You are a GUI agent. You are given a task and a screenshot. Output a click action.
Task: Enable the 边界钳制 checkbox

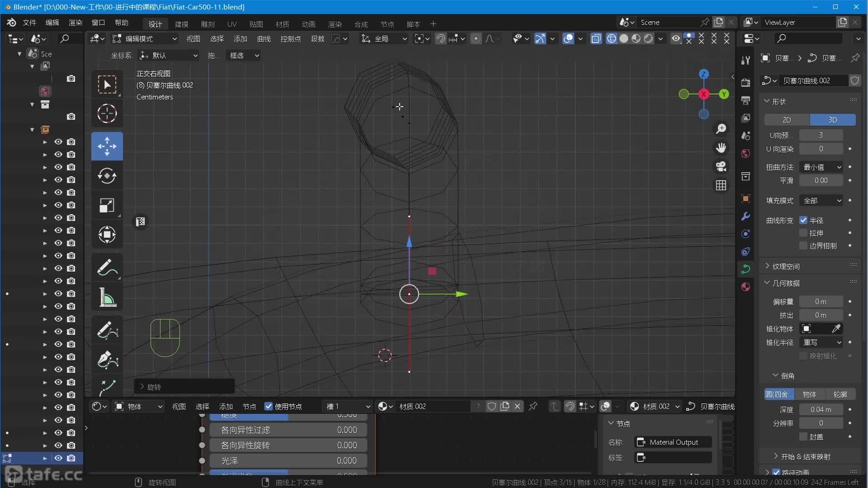tap(803, 246)
